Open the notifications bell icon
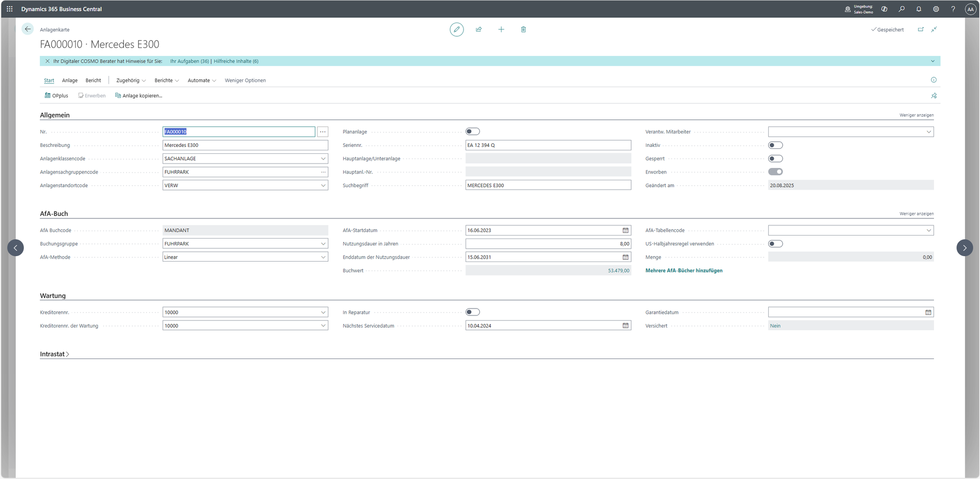Screen dimensions: 980x479 (919, 9)
